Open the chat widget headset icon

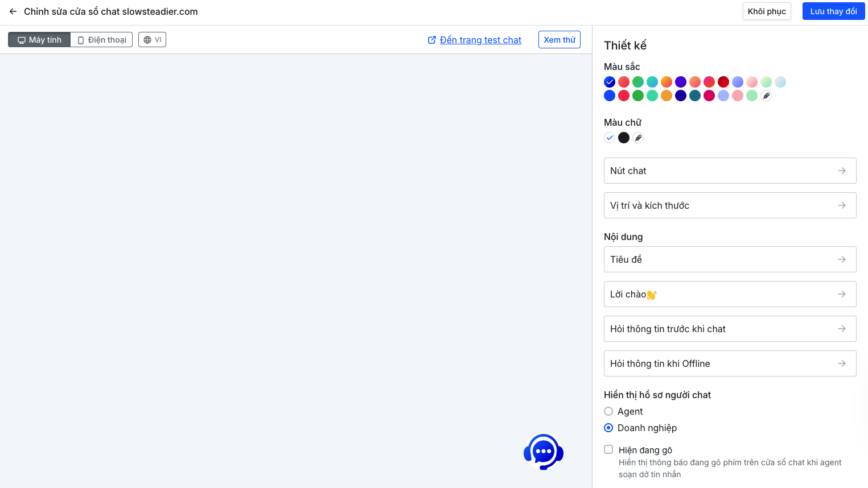[x=544, y=452]
